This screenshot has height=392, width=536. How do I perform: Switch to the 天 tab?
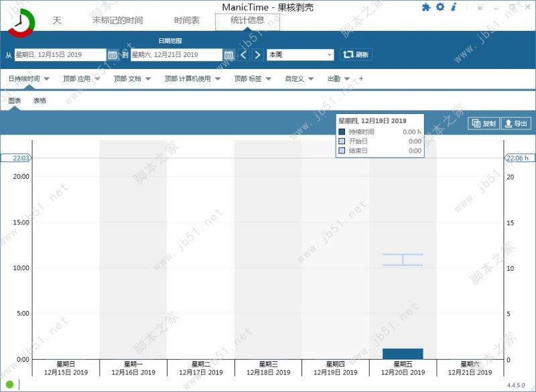coord(57,20)
